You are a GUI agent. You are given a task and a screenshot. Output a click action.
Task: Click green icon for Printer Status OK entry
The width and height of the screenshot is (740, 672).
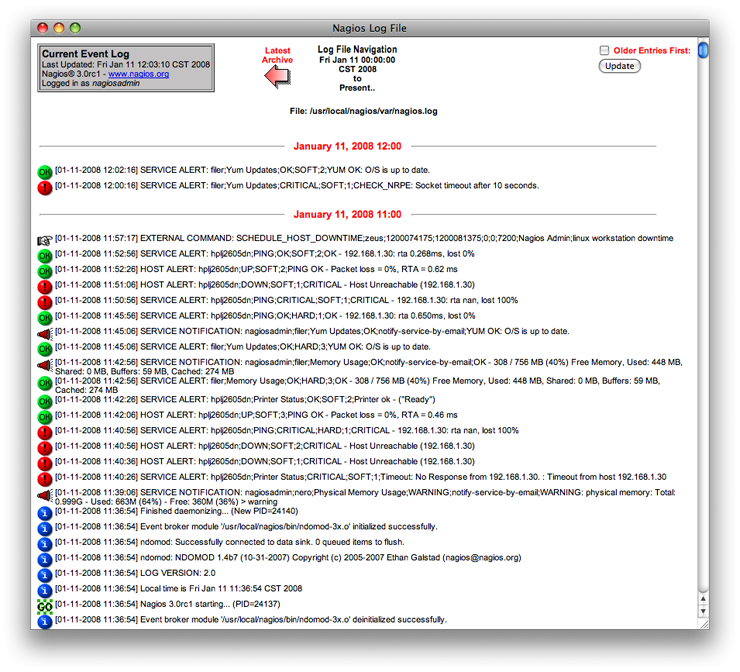(45, 401)
